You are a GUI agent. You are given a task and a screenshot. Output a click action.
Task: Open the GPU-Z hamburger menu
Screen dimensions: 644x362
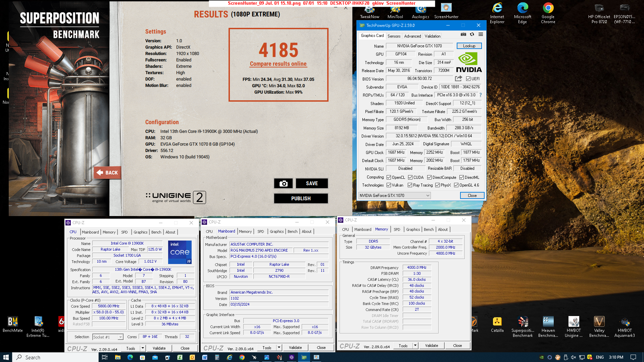tap(481, 35)
